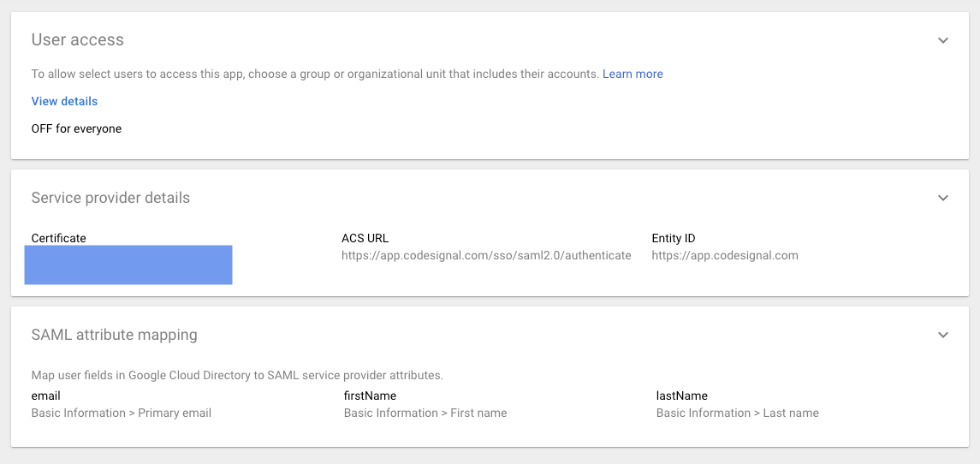Expand the Service provider details chevron
Screen dimensions: 980x464
[x=943, y=198]
